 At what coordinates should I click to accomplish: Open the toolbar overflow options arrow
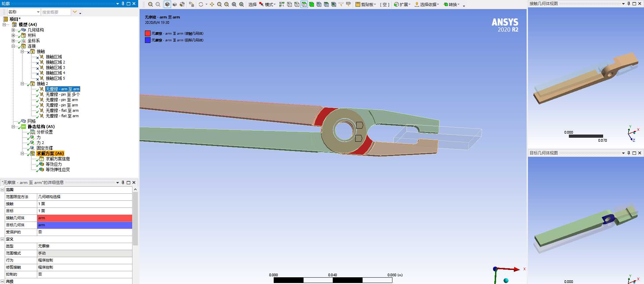[x=464, y=5]
